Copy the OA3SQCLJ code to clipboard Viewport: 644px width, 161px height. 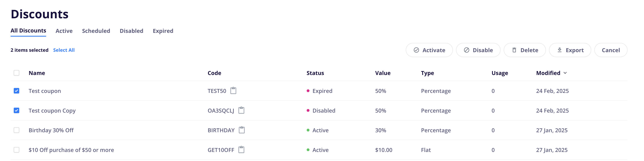pyautogui.click(x=241, y=110)
